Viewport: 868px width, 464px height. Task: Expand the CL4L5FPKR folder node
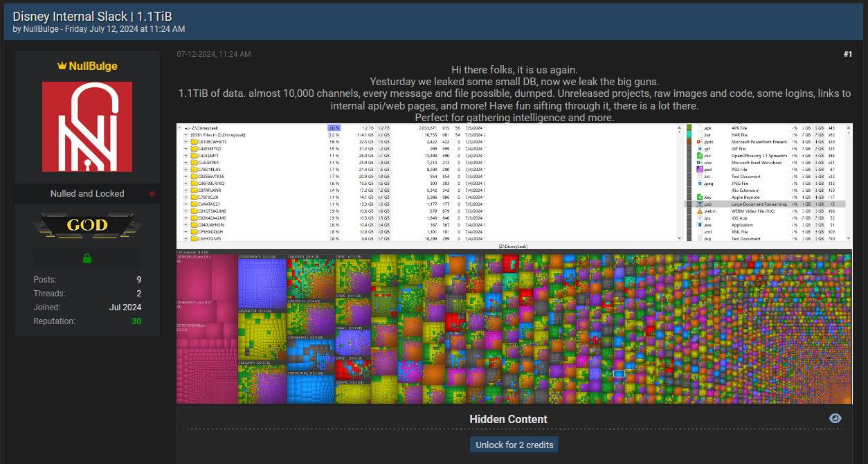click(186, 162)
